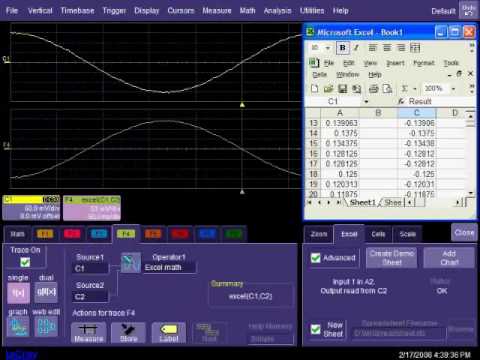
Task: Open the Math menu in scope menubar
Action: [247, 11]
